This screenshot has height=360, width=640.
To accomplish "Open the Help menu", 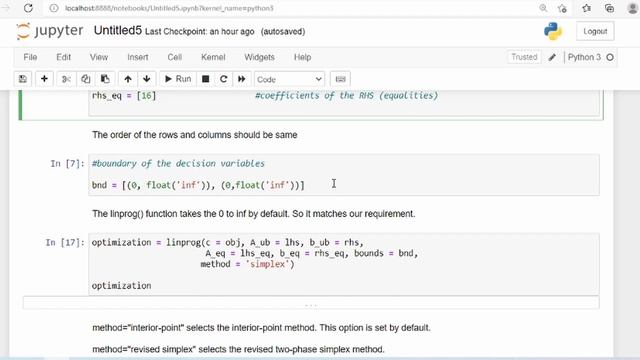I will pos(302,57).
